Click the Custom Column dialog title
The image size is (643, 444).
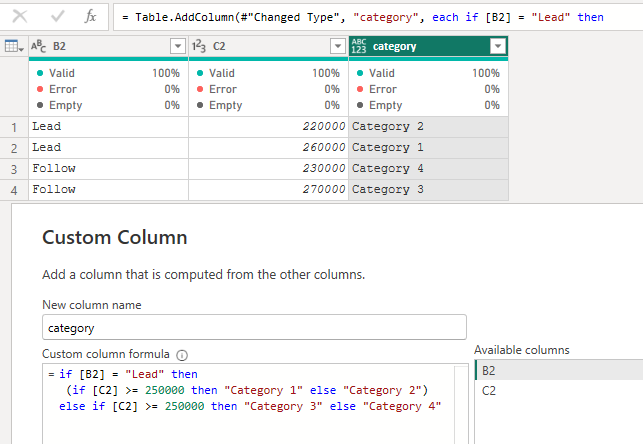point(115,237)
